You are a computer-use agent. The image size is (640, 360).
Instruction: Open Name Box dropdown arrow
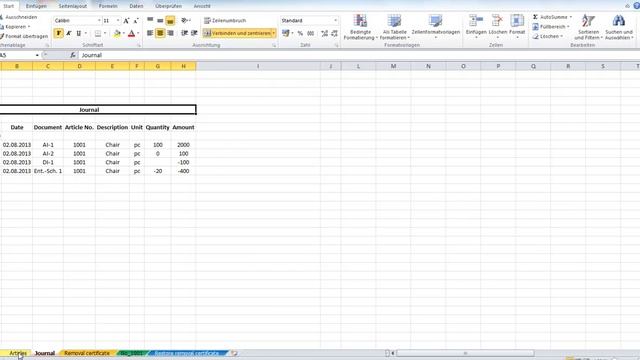[x=37, y=55]
